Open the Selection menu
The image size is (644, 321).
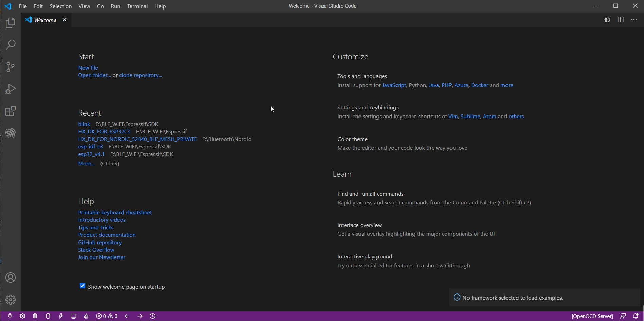click(60, 6)
